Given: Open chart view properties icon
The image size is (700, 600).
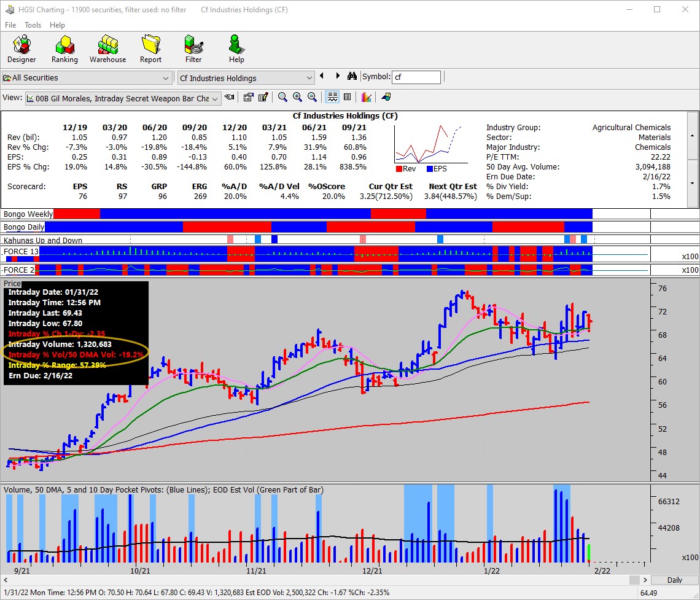Looking at the screenshot, I should pyautogui.click(x=248, y=97).
